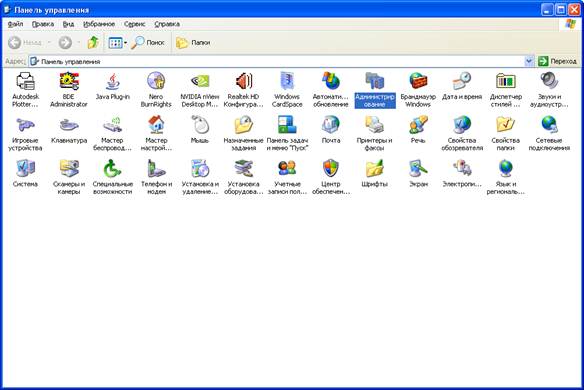
Task: Open the Сервис menu
Action: coord(134,24)
